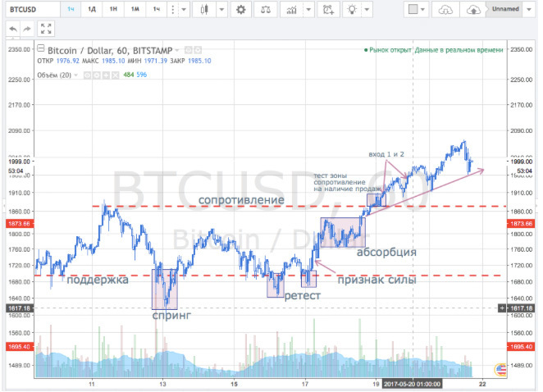
Task: Toggle fullscreen mode icon
Action: coord(46,29)
